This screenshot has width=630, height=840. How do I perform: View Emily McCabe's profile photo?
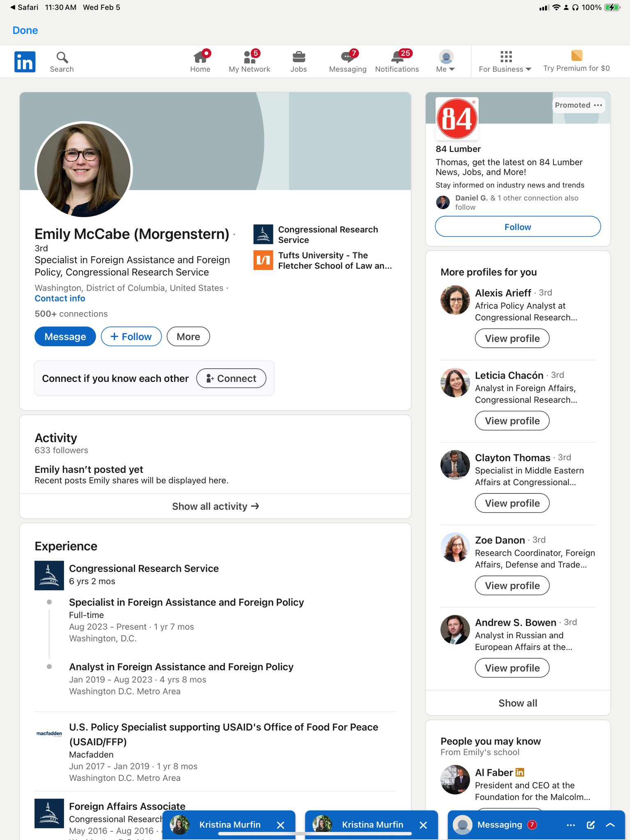[x=84, y=170]
